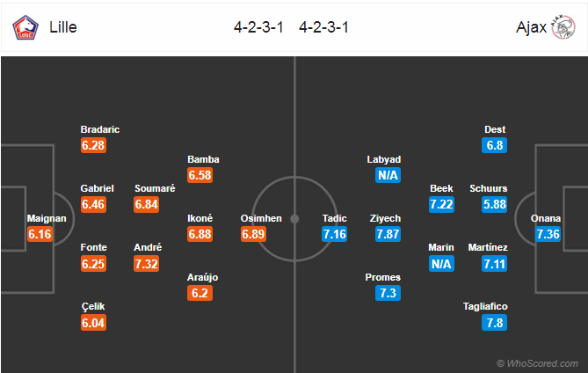Select Onana's 7.36 rating badge
This screenshot has width=588, height=373.
(x=548, y=234)
